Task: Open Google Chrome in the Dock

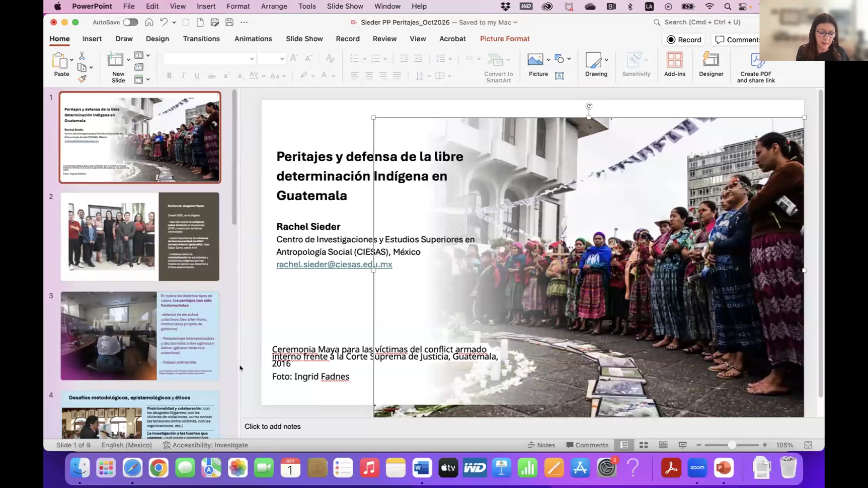Action: click(x=159, y=468)
